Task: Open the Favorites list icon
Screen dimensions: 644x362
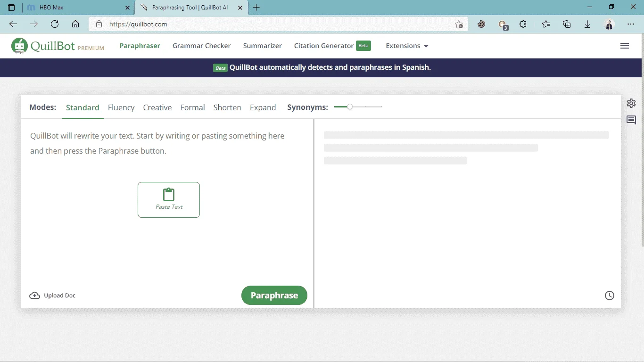Action: pos(546,24)
